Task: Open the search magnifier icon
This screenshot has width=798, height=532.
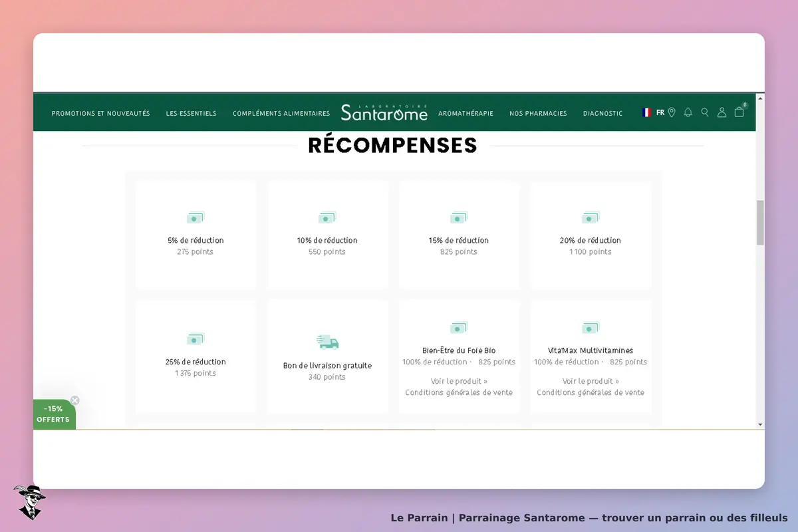Action: click(705, 112)
